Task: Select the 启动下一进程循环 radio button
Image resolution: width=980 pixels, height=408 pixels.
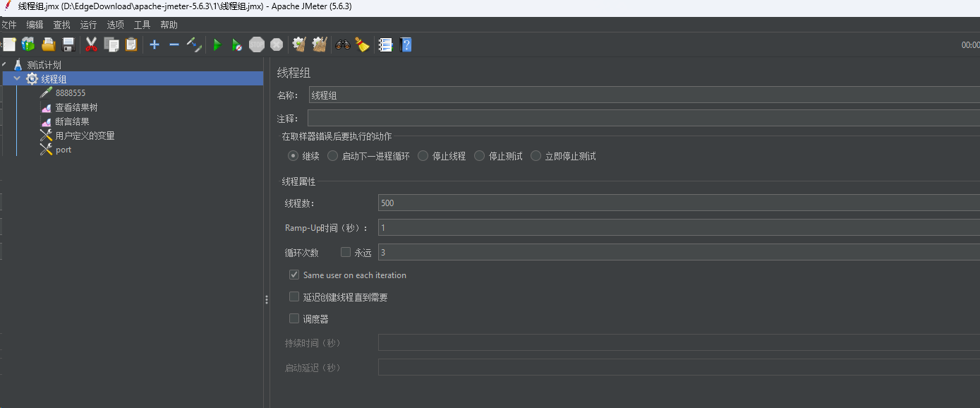Action: (x=333, y=156)
